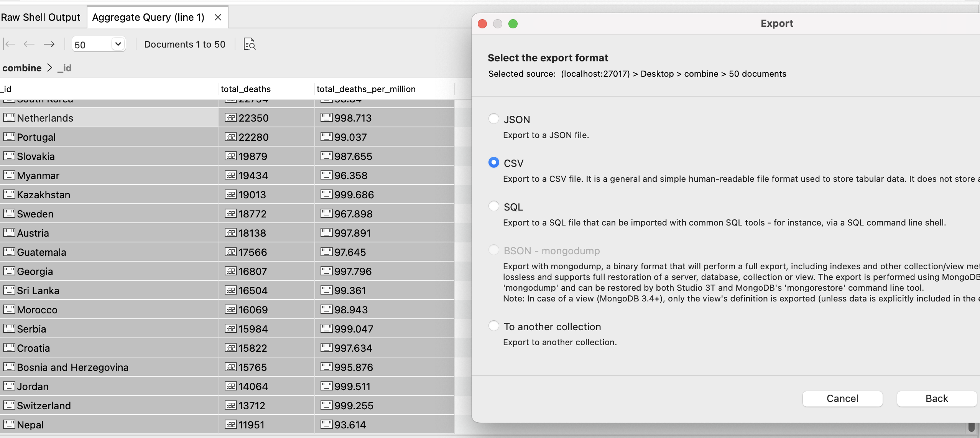Viewport: 980px width, 438px height.
Task: Click the previous page arrow icon
Action: pos(29,44)
